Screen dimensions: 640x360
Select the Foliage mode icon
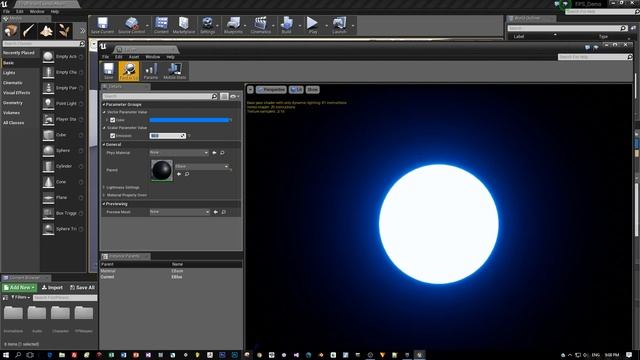(64, 31)
